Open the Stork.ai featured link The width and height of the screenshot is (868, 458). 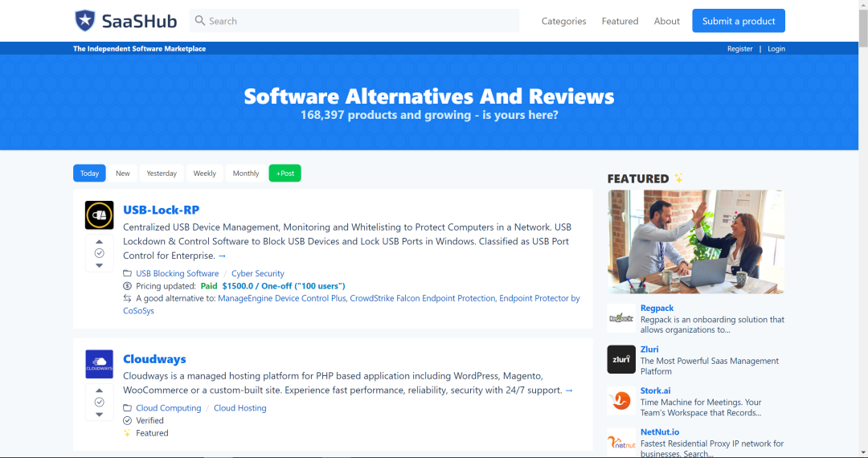click(656, 391)
